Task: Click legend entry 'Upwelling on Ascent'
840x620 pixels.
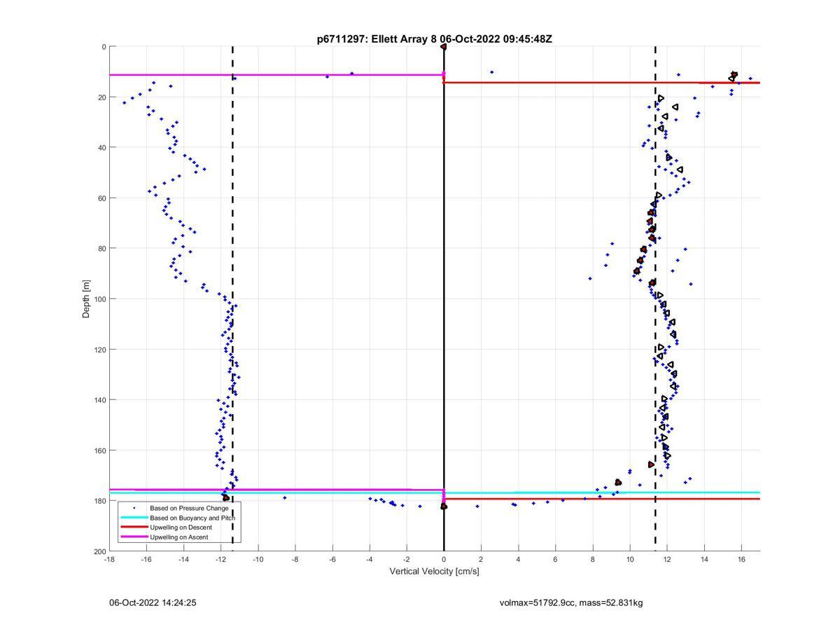Action: [x=179, y=537]
